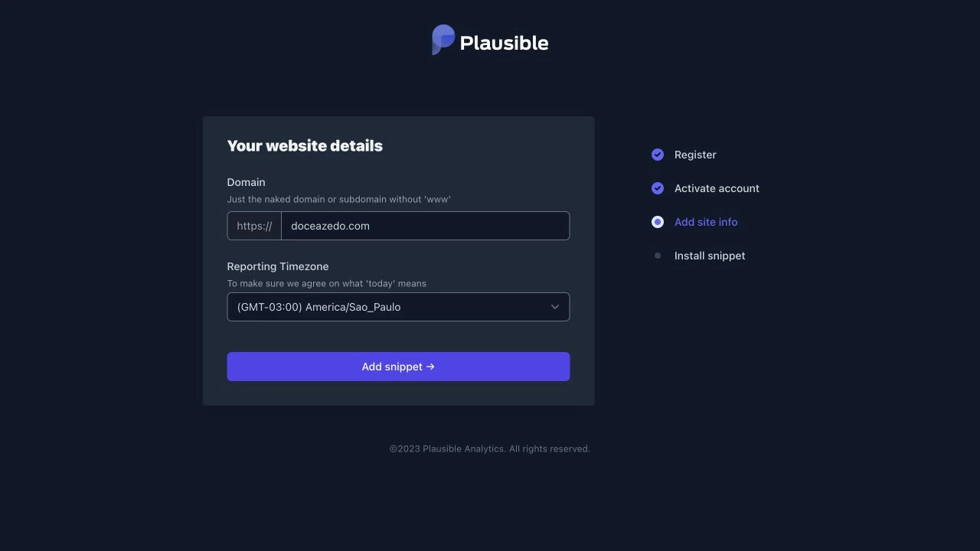Click the Reporting Timezone label
Viewport: 980px width, 551px height.
coord(278,266)
